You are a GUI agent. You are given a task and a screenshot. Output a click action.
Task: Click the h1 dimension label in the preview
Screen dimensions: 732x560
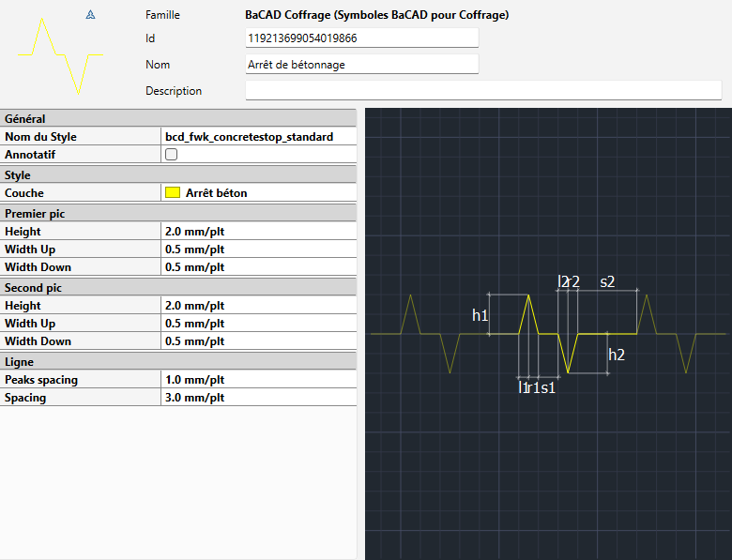click(x=480, y=316)
